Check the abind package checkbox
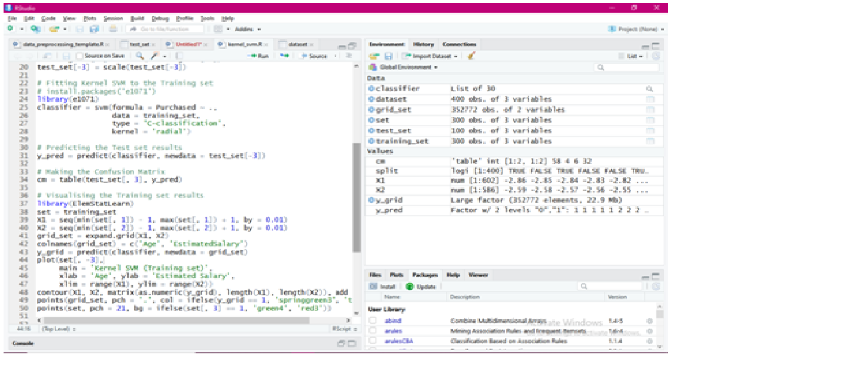 373,321
